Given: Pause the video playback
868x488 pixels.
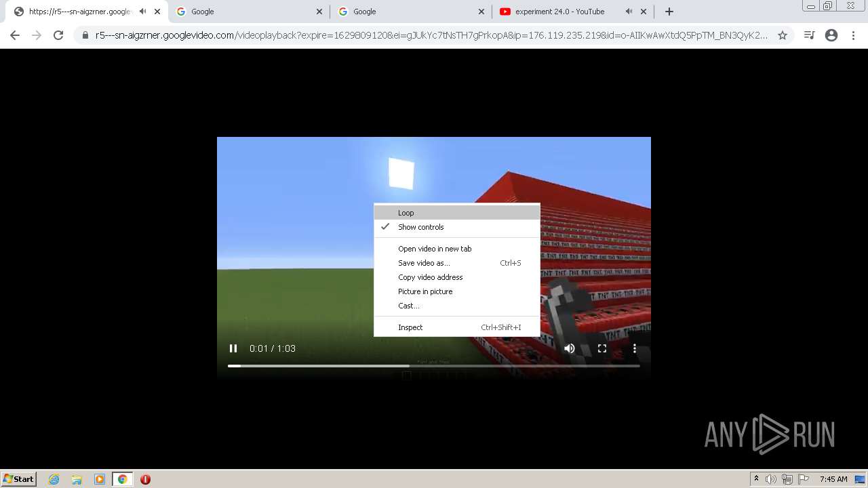Looking at the screenshot, I should [233, 348].
